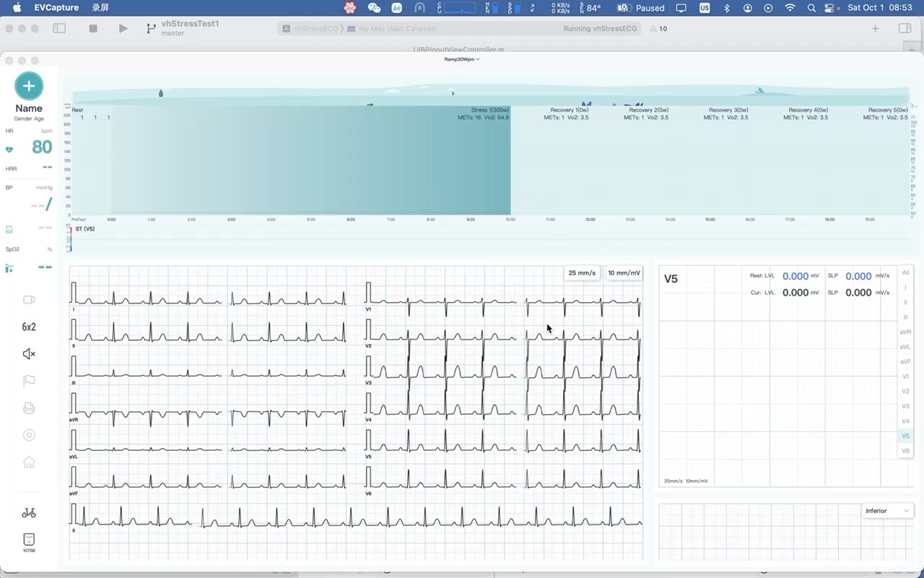Image resolution: width=924 pixels, height=578 pixels.
Task: Click the Stop button in Xcode toolbar
Action: pyautogui.click(x=93, y=28)
